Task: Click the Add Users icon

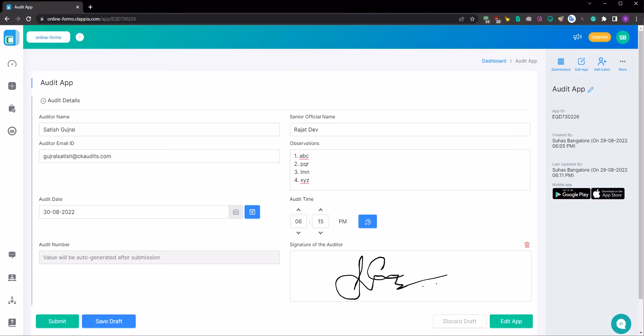Action: click(x=602, y=64)
